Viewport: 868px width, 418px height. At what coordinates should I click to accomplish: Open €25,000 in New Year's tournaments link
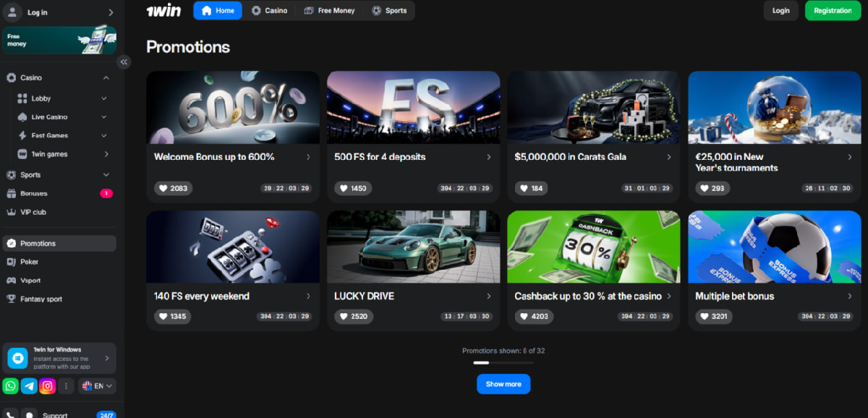click(x=736, y=162)
